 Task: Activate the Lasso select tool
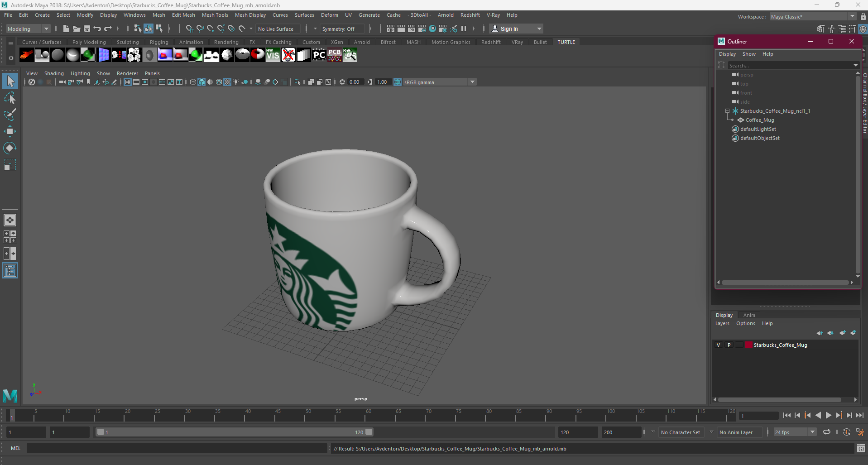coord(10,98)
